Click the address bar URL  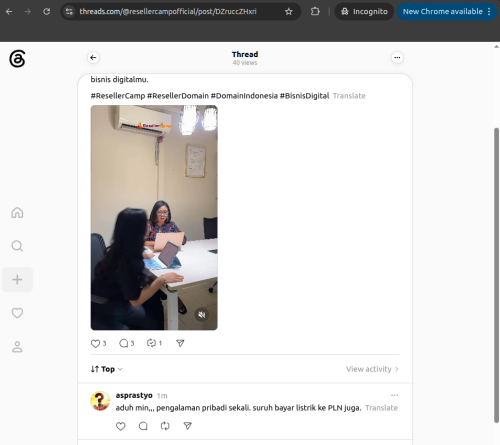coord(168,12)
